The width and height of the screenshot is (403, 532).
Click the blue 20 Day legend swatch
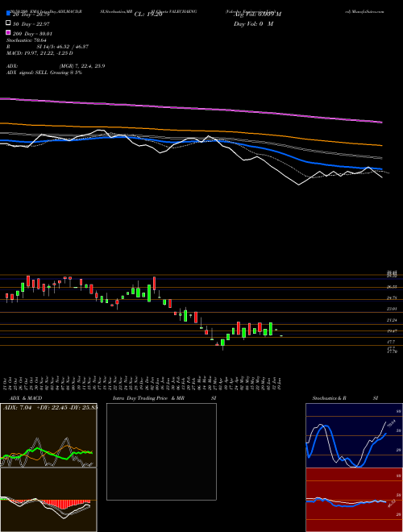(x=8, y=14)
